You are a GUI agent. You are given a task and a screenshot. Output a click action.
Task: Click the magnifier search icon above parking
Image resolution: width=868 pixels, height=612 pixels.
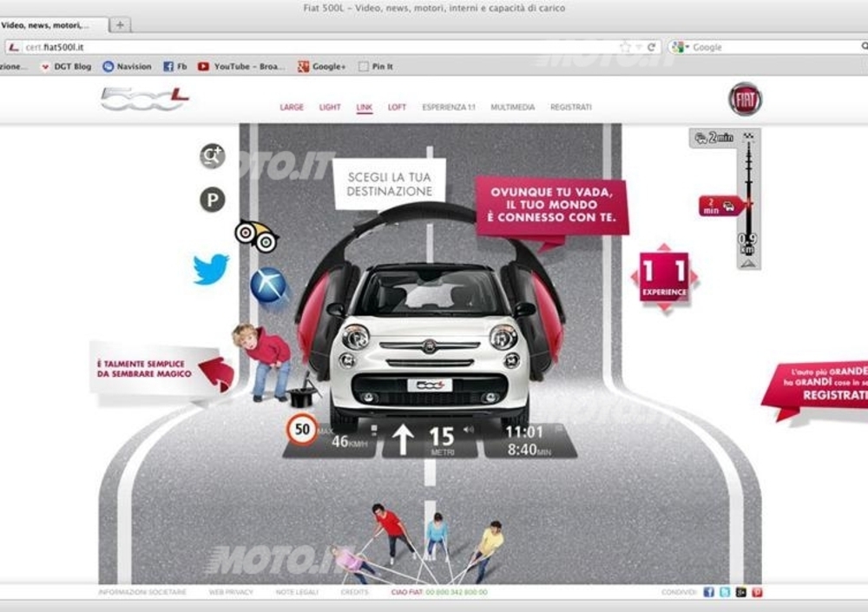coord(213,156)
